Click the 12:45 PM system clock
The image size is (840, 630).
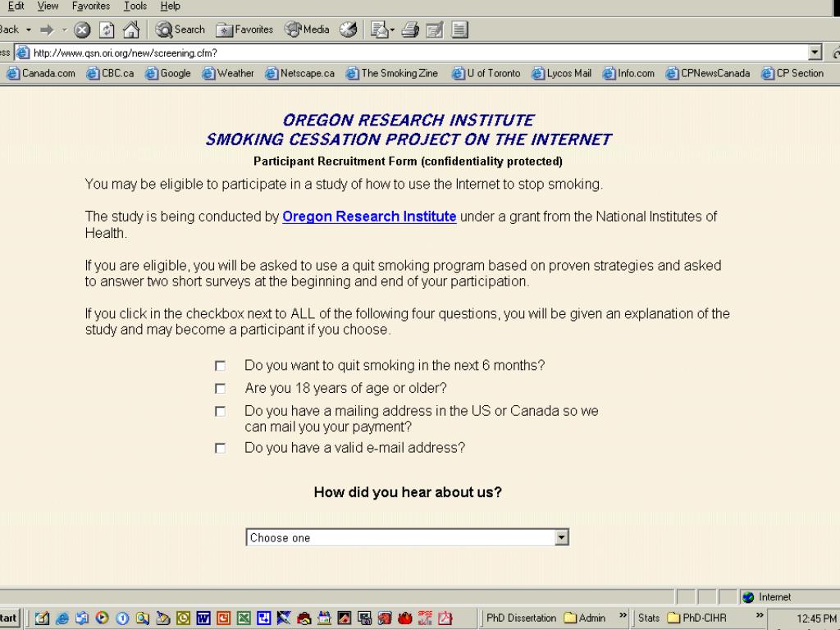816,619
